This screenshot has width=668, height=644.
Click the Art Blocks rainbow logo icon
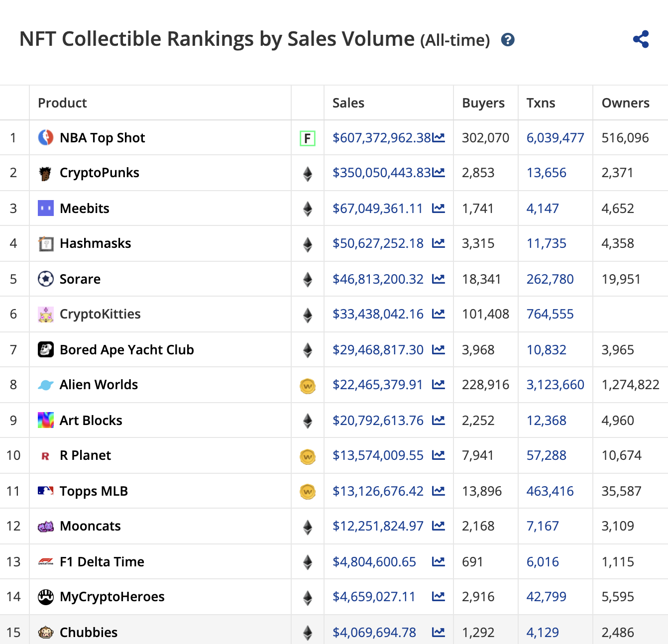point(46,420)
